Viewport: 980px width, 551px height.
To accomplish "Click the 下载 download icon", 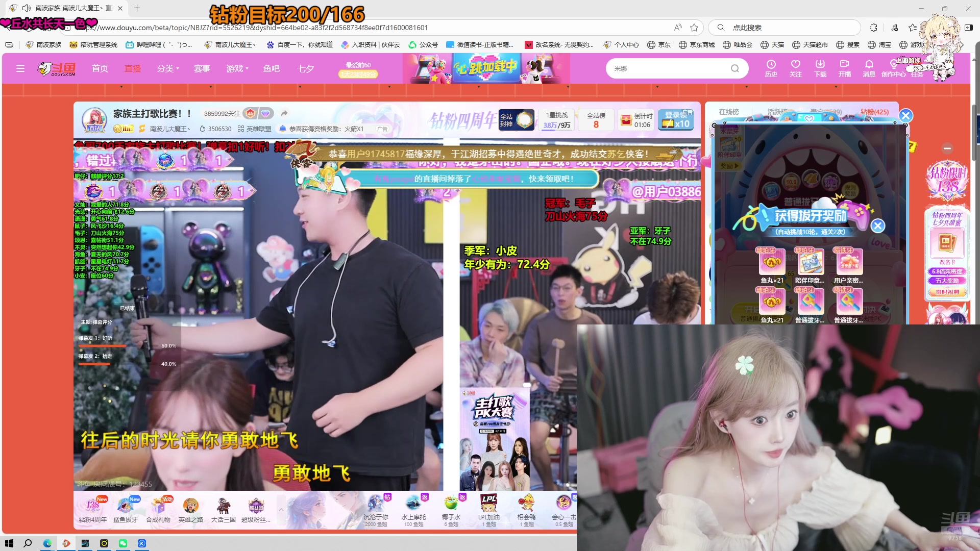I will pos(820,68).
